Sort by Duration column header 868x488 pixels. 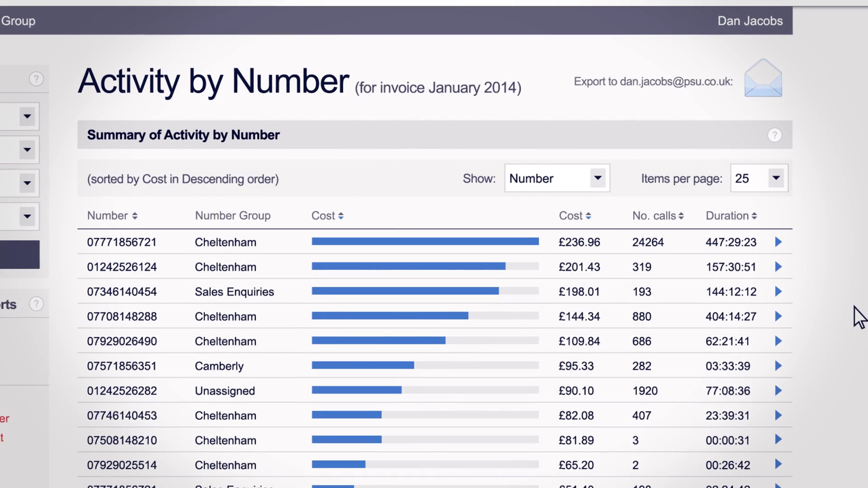click(x=731, y=216)
